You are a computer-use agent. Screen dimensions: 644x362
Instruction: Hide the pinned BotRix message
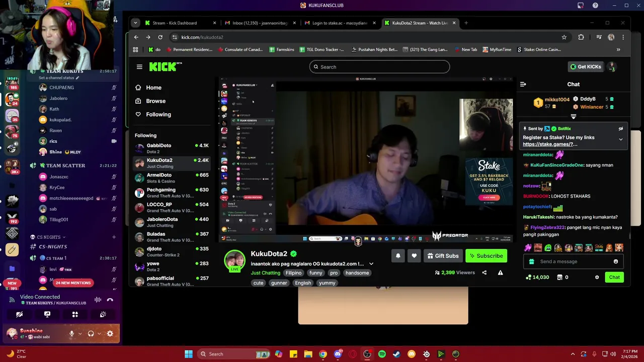620,129
